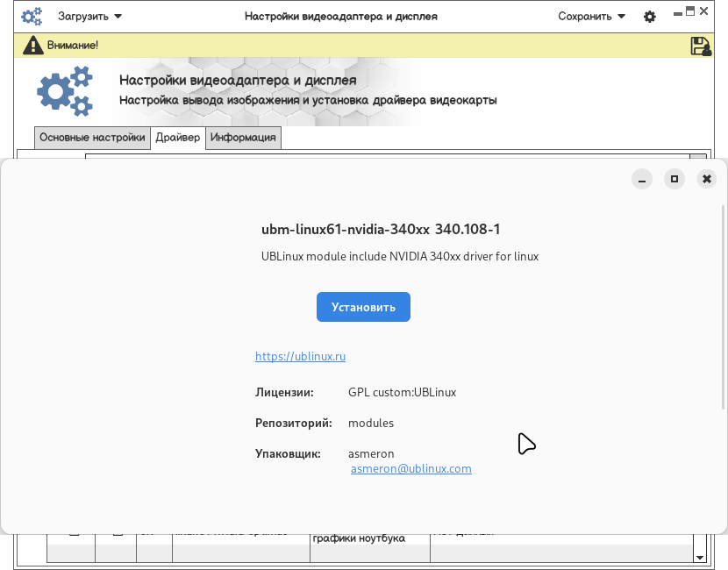Screen dimensions: 728x570
Task: Click the GPL custom:UBLinux license text
Action: pyautogui.click(x=402, y=392)
